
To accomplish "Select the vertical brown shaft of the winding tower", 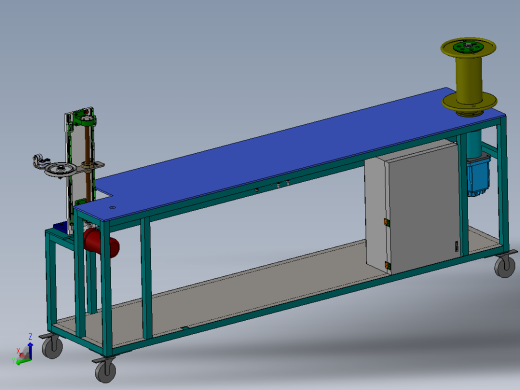I will coord(87,162).
